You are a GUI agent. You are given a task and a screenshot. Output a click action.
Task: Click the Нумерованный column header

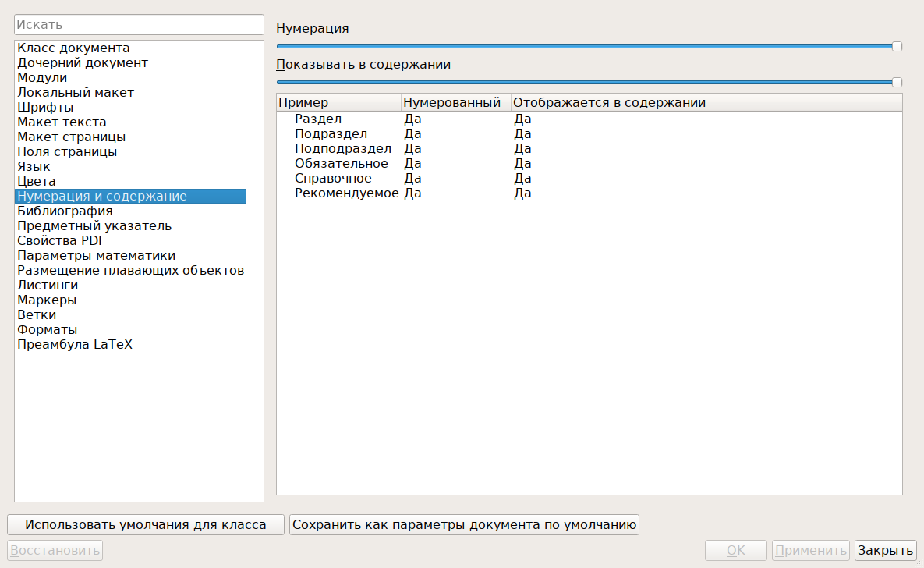(x=455, y=103)
